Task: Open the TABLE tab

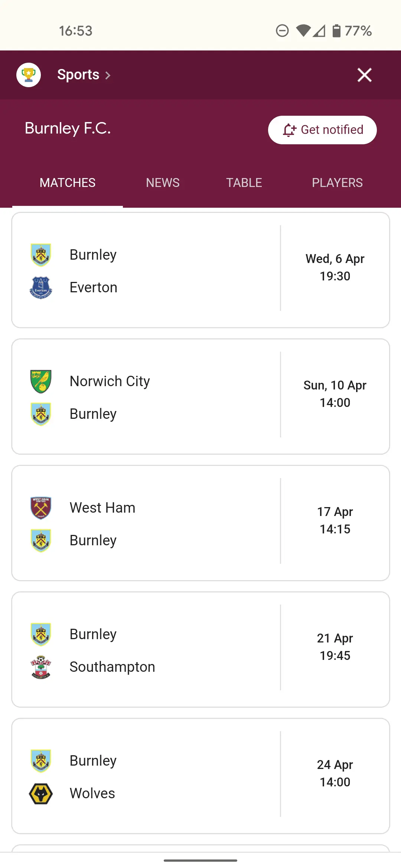Action: 244,183
